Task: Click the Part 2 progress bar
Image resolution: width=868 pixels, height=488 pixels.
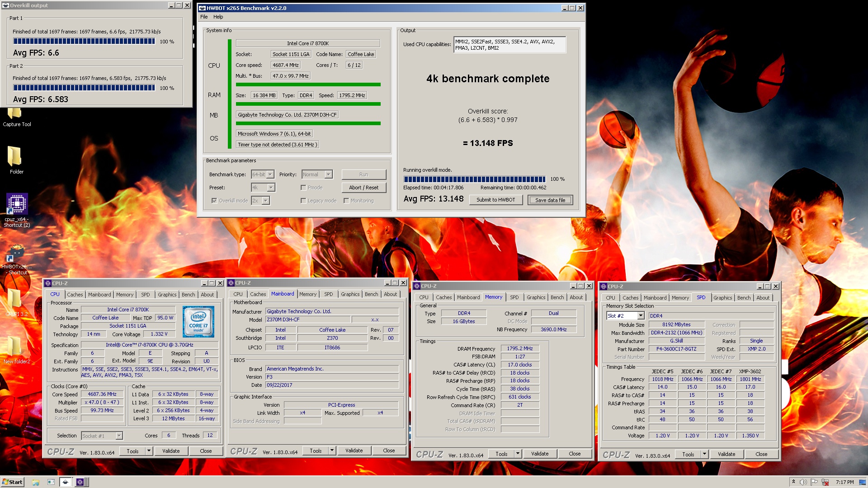Action: coord(84,88)
